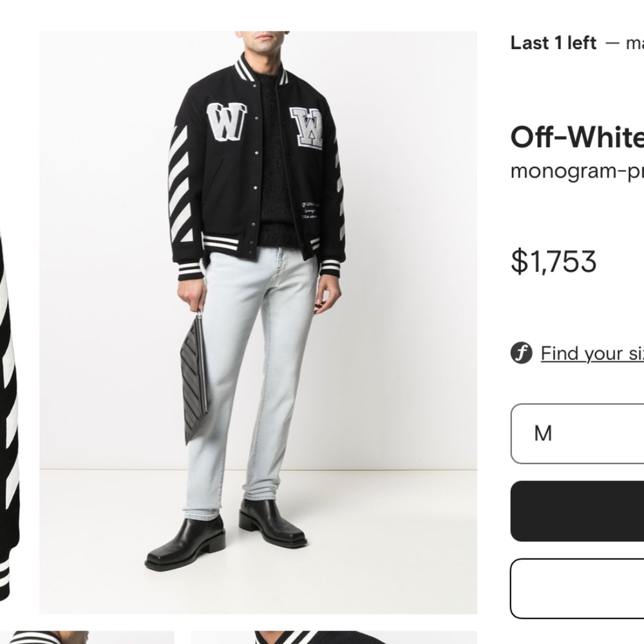Click the dash after Last 1 left
The height and width of the screenshot is (644, 644).
coord(612,43)
